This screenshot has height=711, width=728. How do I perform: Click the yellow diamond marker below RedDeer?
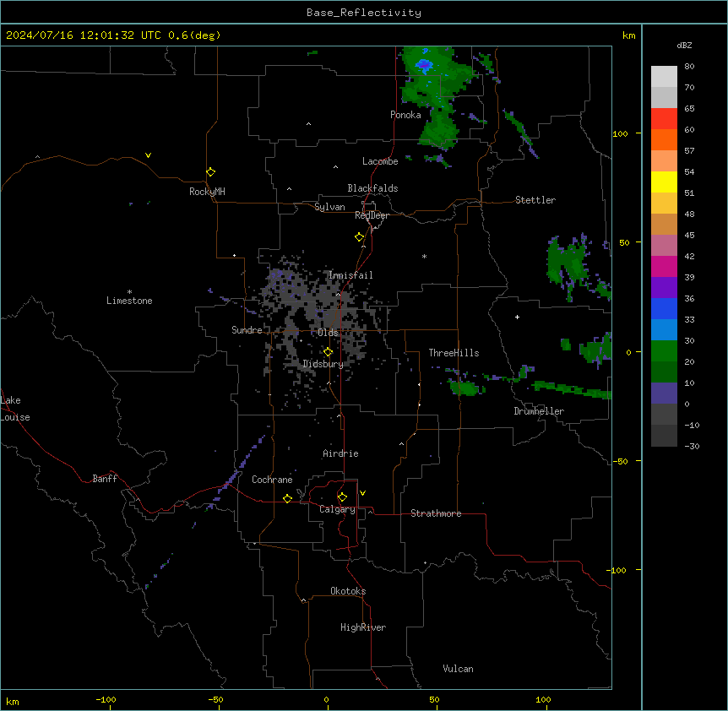click(x=360, y=237)
